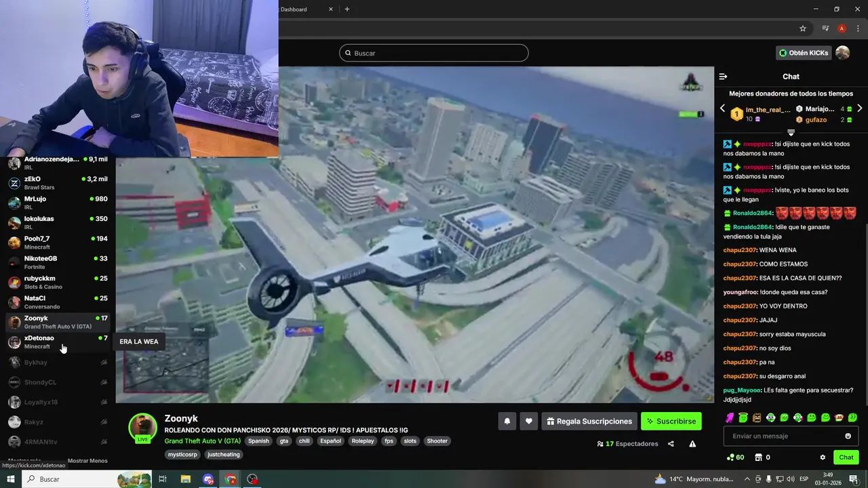Image resolution: width=868 pixels, height=488 pixels.
Task: Check the 60 KICKs points balance
Action: [735, 457]
